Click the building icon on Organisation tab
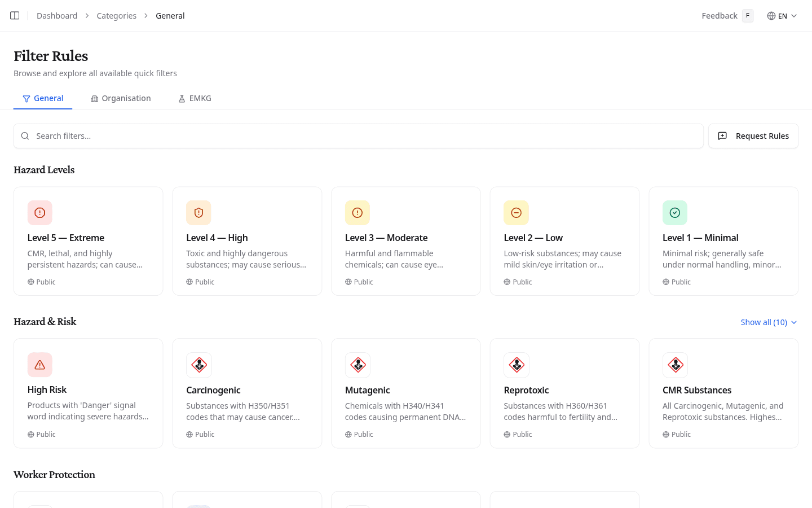Screen dimensions: 812x508 94,99
